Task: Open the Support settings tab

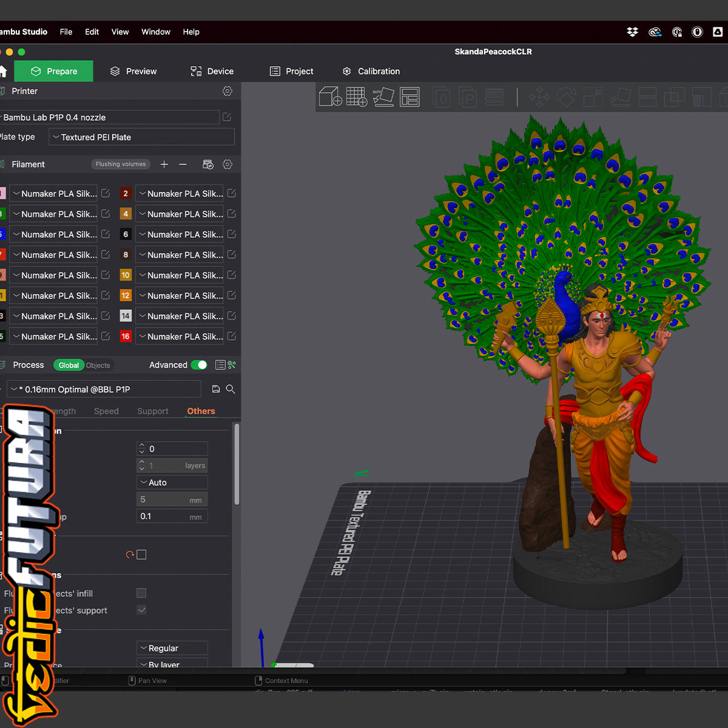Action: [x=152, y=411]
